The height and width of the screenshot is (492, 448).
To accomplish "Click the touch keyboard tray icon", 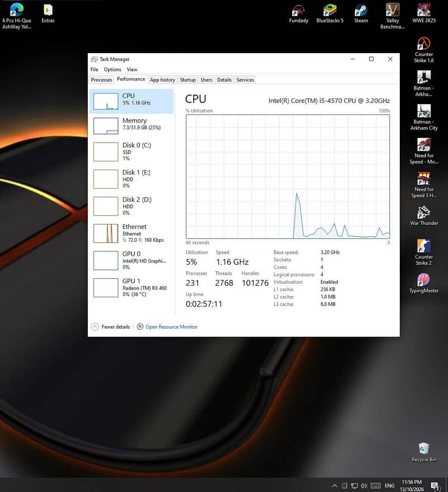I will [375, 486].
